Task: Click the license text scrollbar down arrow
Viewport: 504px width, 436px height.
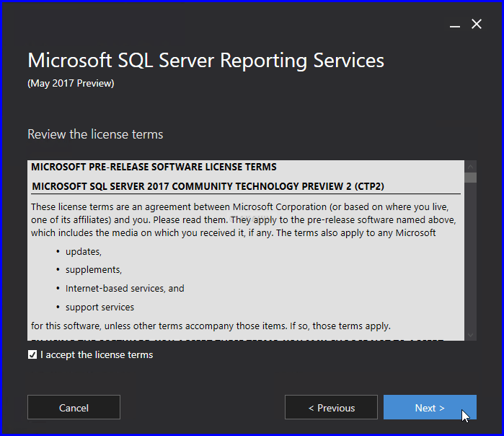Action: tap(471, 335)
